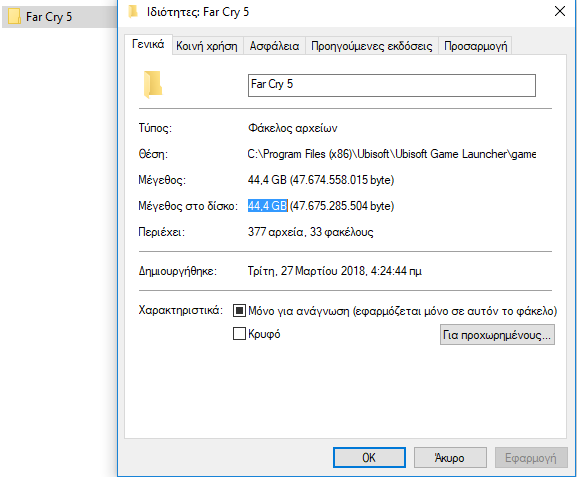Toggle the read-only checkbox (Μόνο για ανάγνωση)
Viewport: 577px width, 477px height.
(x=239, y=311)
